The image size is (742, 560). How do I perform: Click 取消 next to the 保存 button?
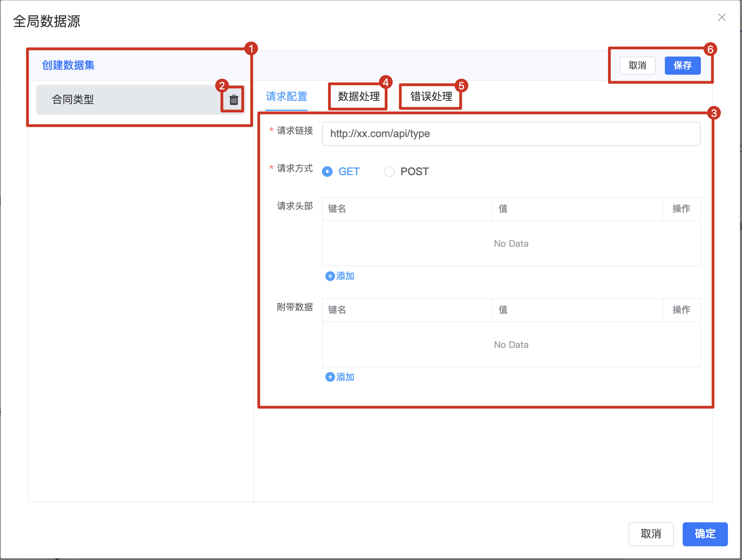pos(637,65)
